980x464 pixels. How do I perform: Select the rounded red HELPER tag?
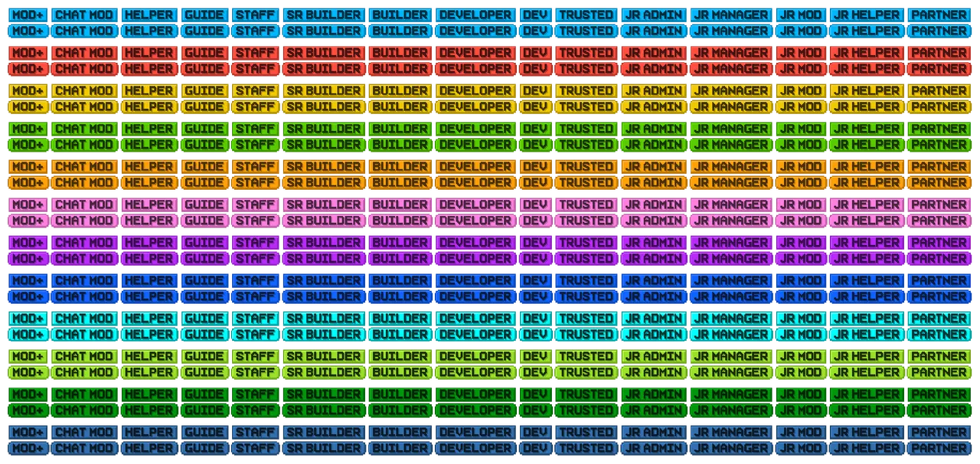click(x=149, y=68)
